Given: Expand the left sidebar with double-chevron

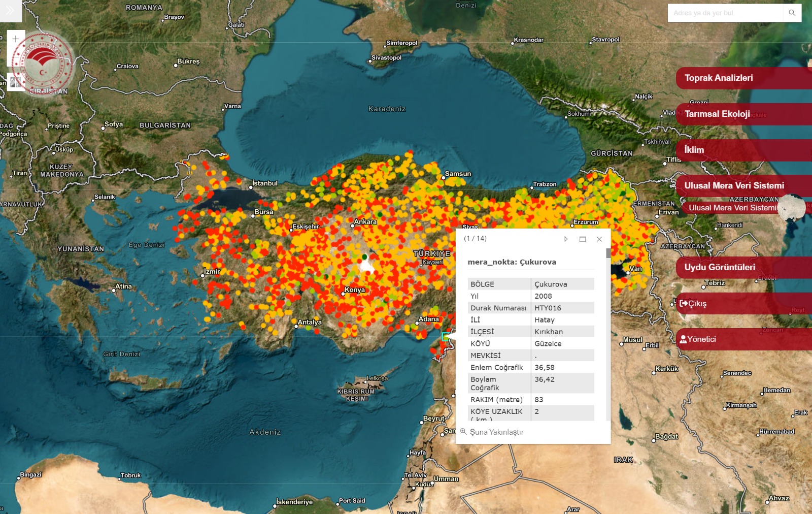Looking at the screenshot, I should click(x=10, y=11).
